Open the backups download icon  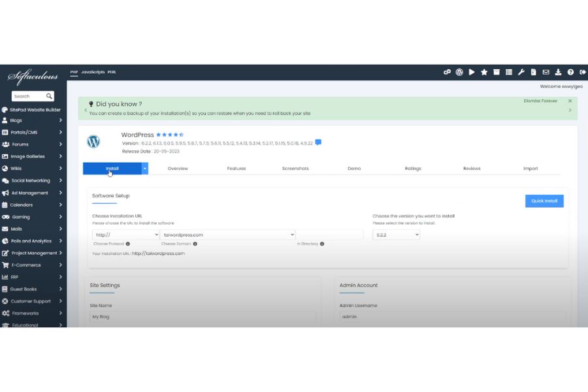click(x=558, y=72)
